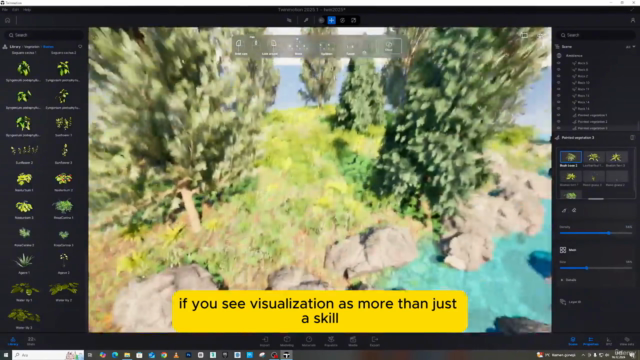Viewport: 640px width, 360px height.
Task: Open Chrome from the Windows taskbar
Action: click(x=164, y=355)
